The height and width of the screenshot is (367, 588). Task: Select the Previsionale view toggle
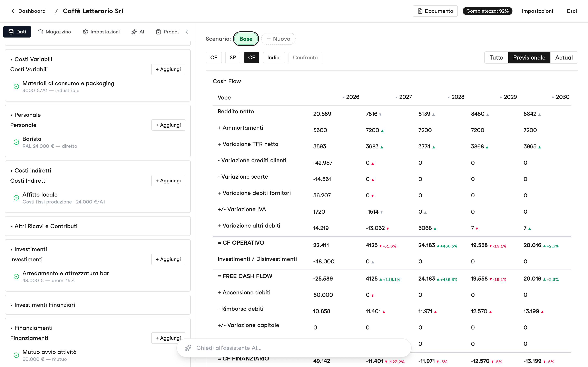529,57
